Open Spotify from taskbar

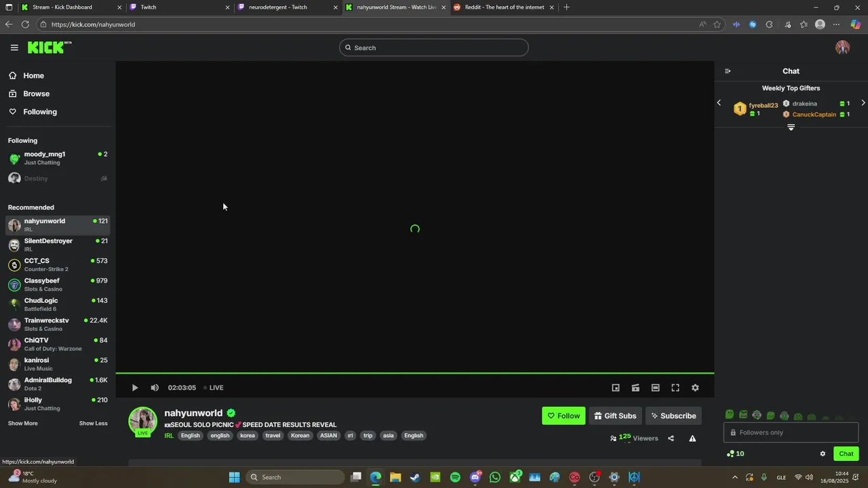coord(455,477)
